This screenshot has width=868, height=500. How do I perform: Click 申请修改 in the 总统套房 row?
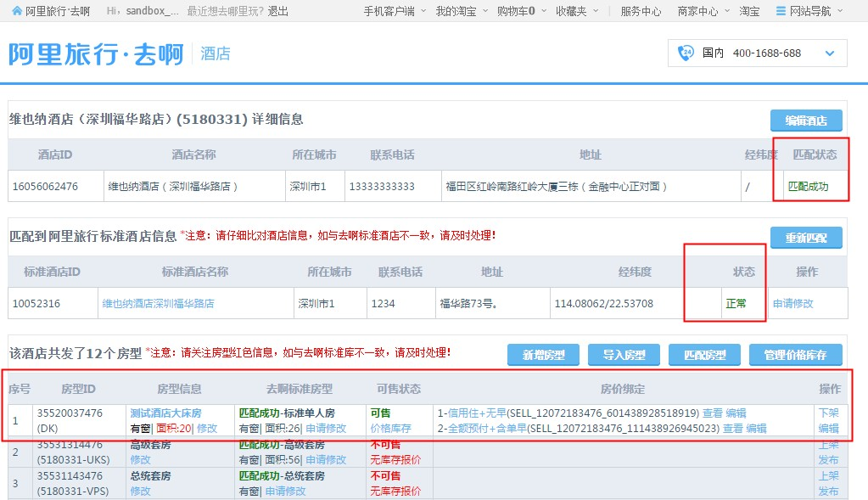pyautogui.click(x=285, y=492)
